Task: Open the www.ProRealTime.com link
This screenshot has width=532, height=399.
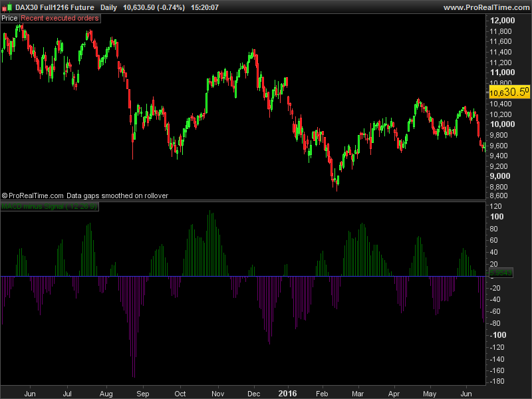Action: point(486,7)
